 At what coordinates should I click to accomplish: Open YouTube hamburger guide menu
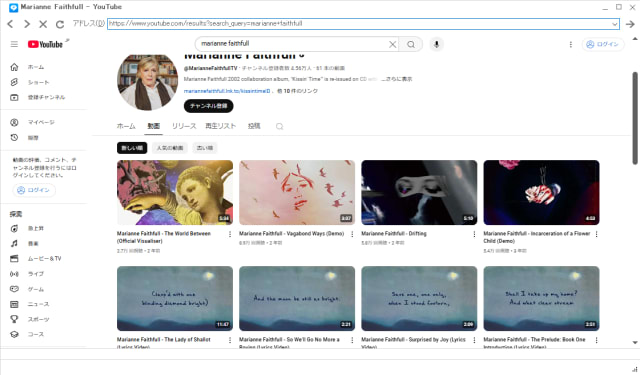tap(14, 44)
